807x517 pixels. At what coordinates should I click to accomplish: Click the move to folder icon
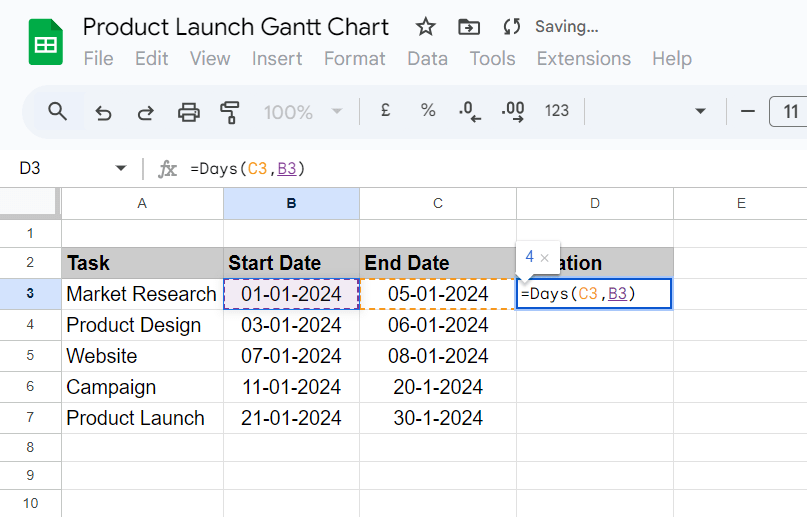tap(469, 27)
